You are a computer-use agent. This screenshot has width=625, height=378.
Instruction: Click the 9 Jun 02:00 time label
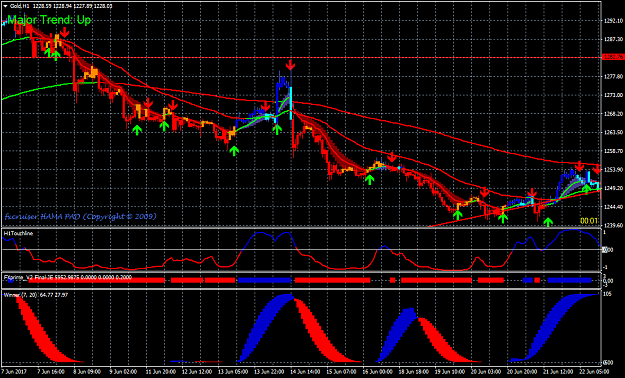pyautogui.click(x=124, y=372)
